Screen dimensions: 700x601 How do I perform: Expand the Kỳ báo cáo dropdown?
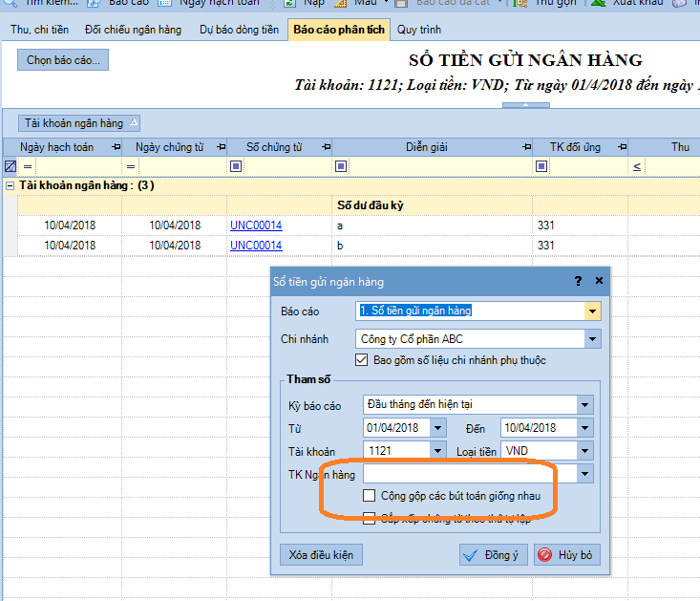[x=584, y=405]
